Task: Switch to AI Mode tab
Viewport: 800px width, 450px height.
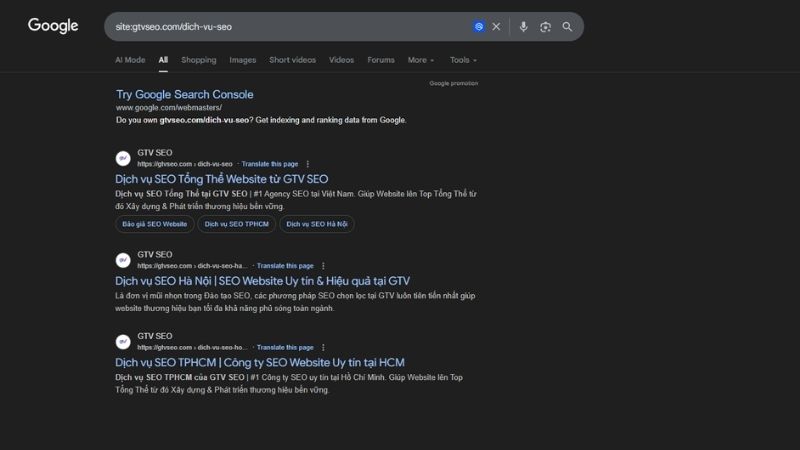Action: [130, 60]
